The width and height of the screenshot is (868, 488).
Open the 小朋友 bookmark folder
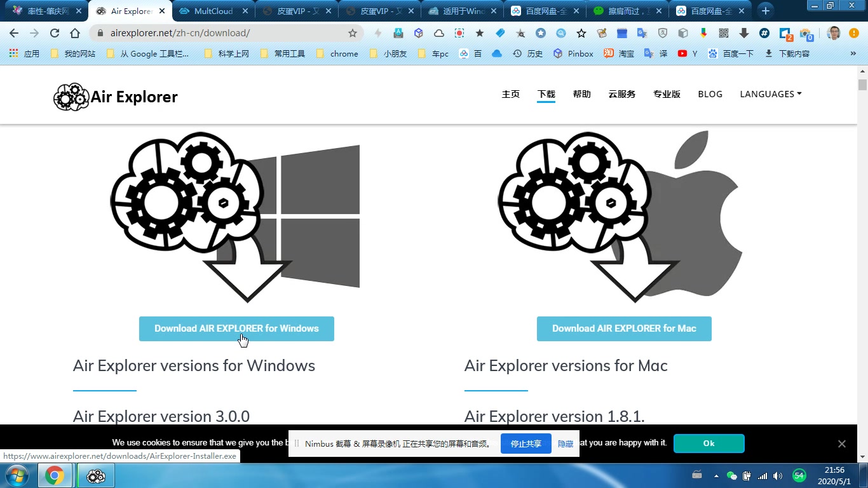pos(388,54)
